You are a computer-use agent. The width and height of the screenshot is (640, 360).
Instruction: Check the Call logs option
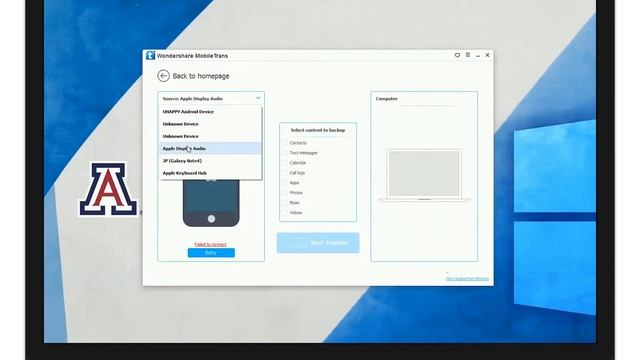[x=285, y=173]
